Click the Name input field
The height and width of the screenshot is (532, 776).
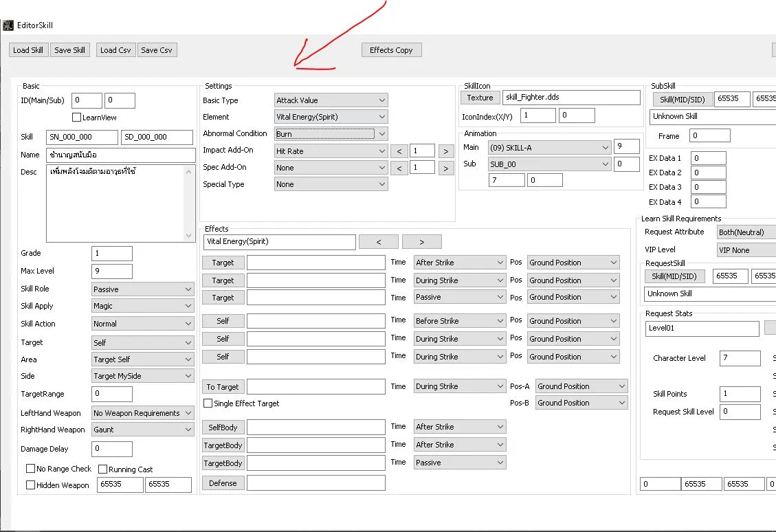[121, 155]
